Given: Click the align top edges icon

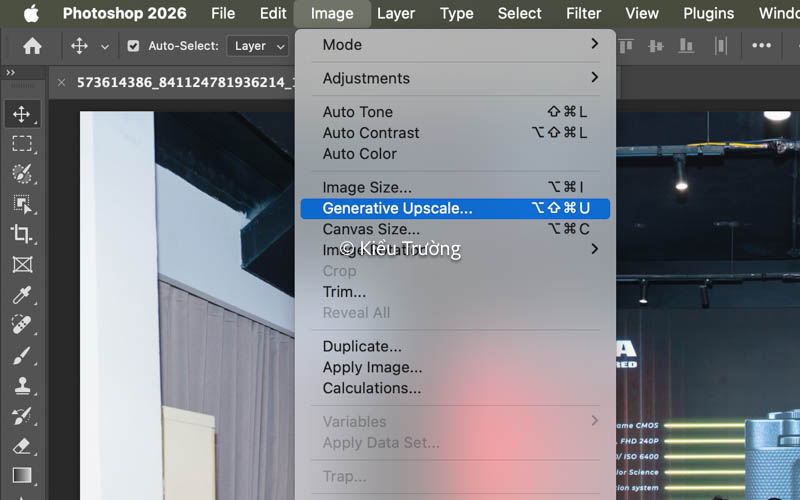Looking at the screenshot, I should pyautogui.click(x=626, y=46).
